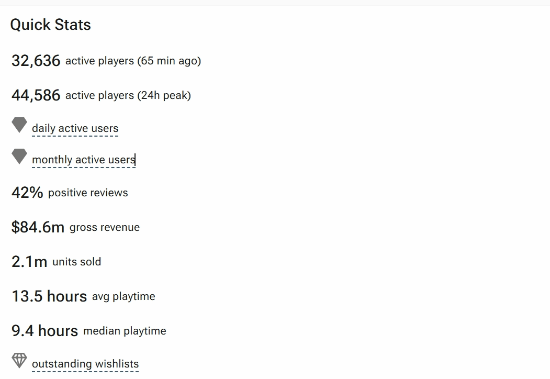
Task: Click the diamond icon beside daily active users
Action: point(19,125)
